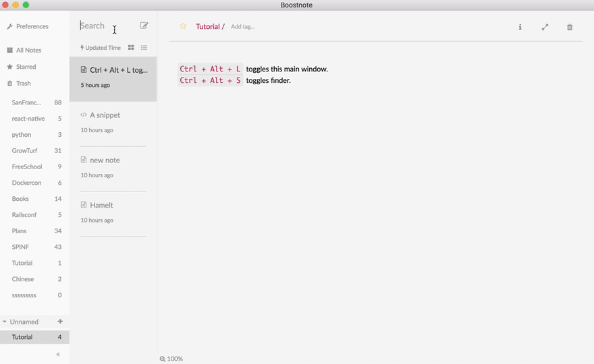Click the 'Ctrl + Alt + L' code text
Image resolution: width=594 pixels, height=364 pixels.
click(x=210, y=69)
